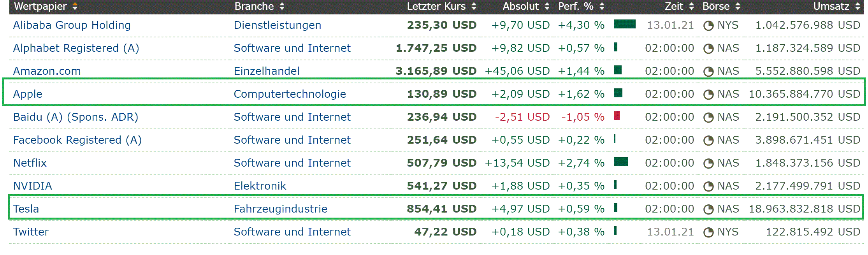Open the Tesla stock link

coord(26,209)
